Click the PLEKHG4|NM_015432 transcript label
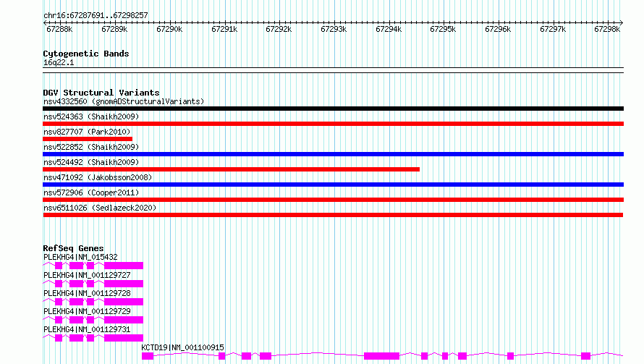This screenshot has height=364, width=644. tap(80, 257)
